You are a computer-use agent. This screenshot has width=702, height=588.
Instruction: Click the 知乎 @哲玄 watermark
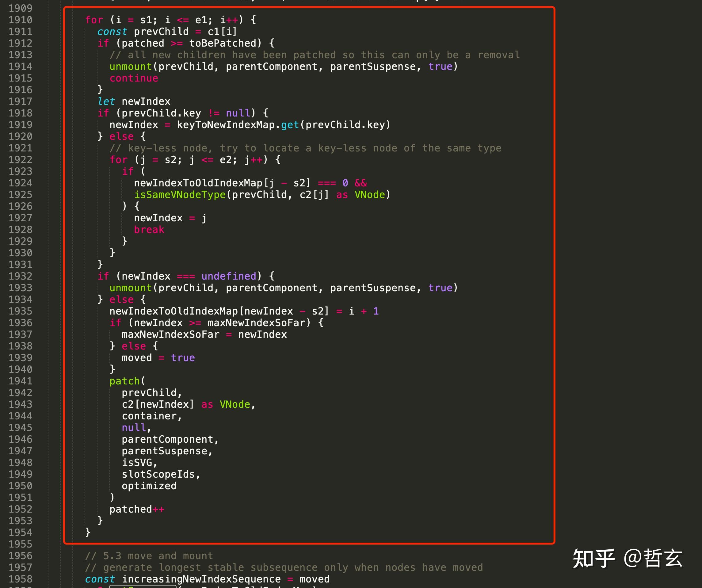627,558
